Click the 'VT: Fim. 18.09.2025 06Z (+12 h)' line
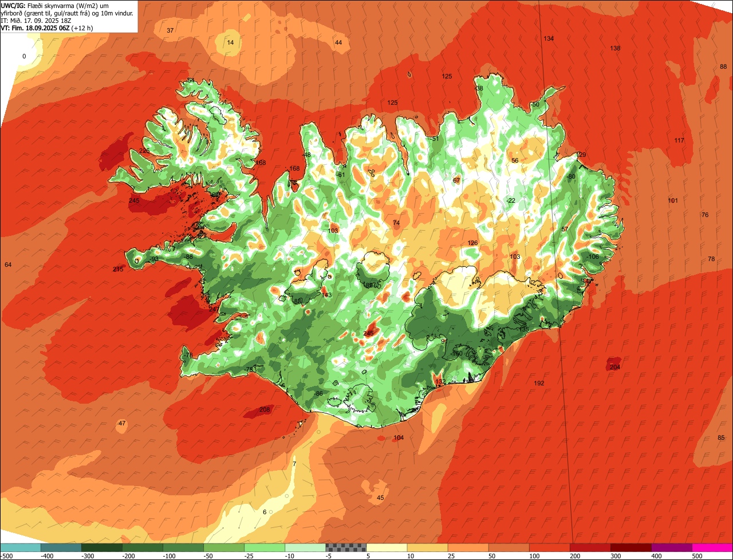 [47, 27]
